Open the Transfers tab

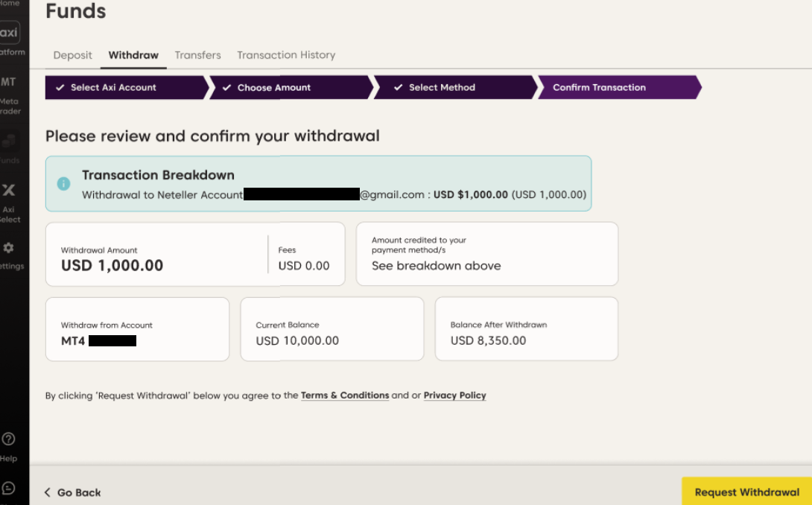pyautogui.click(x=197, y=55)
